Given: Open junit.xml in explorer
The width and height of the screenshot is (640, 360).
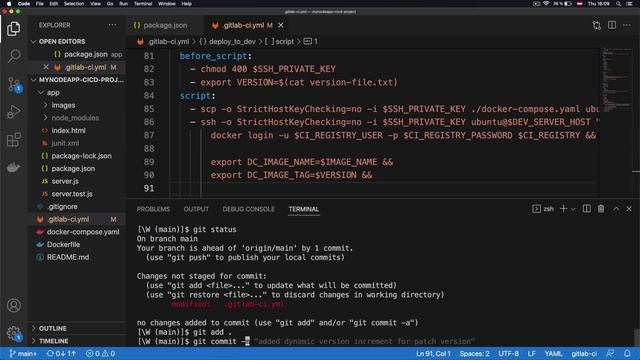Looking at the screenshot, I should 65,143.
